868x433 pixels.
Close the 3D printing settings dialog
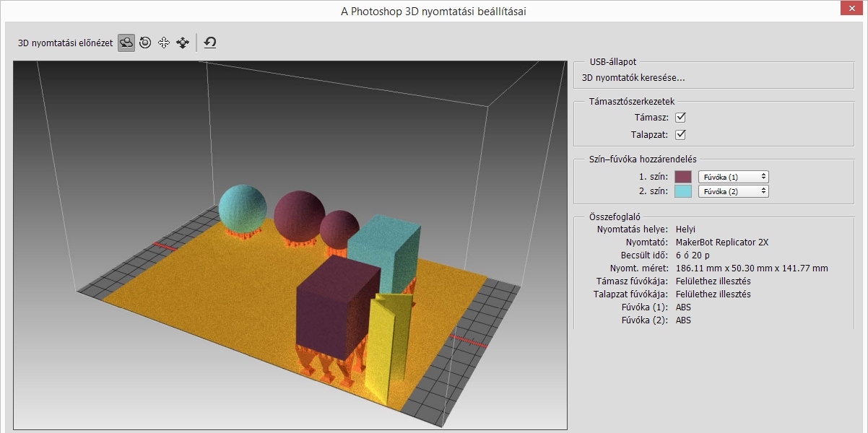click(850, 8)
